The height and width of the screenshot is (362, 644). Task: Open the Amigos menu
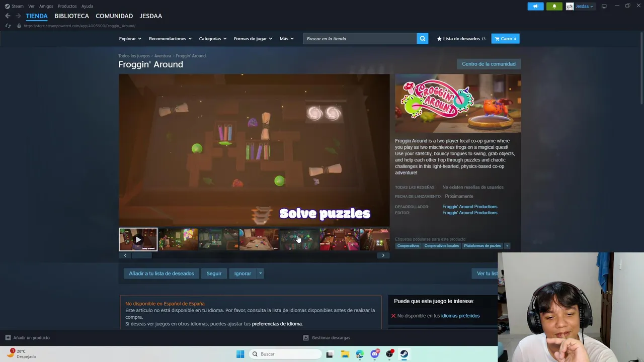coord(46,6)
